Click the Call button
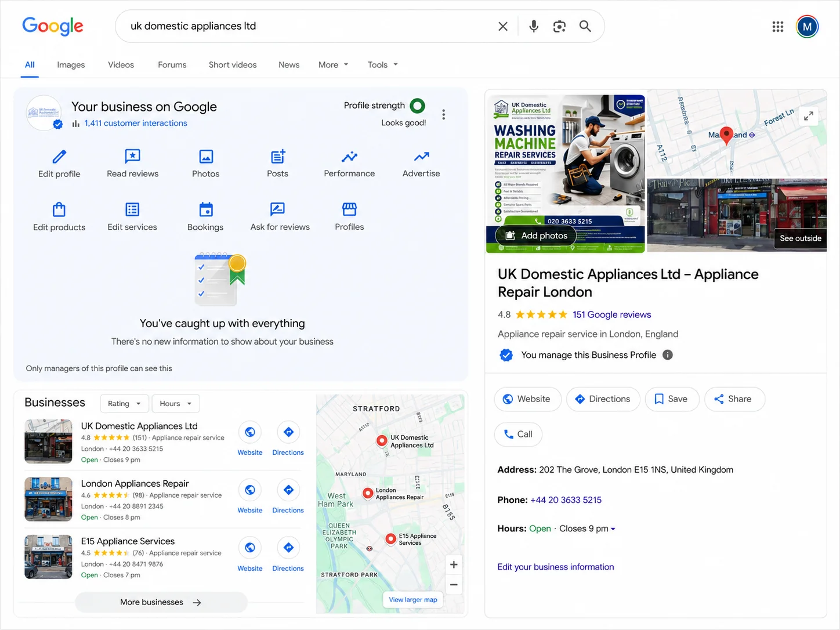Viewport: 840px width, 630px height. [518, 435]
